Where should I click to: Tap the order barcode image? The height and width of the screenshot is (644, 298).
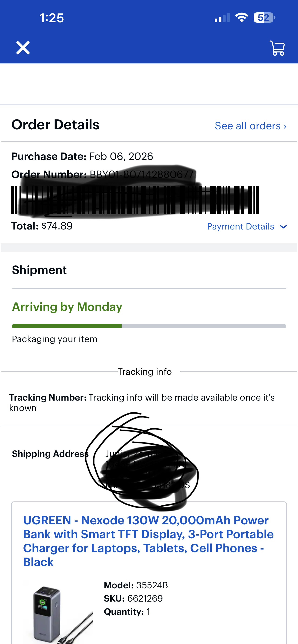tap(135, 200)
